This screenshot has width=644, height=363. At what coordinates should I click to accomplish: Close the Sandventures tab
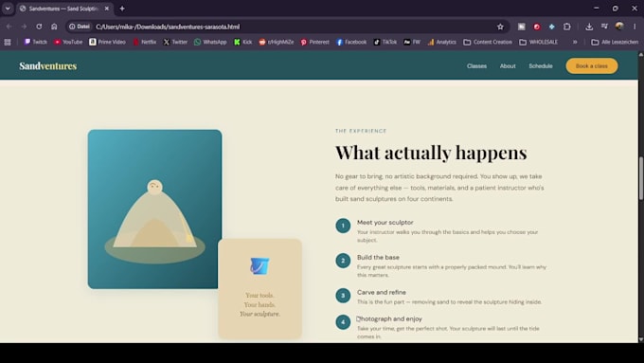pos(107,9)
